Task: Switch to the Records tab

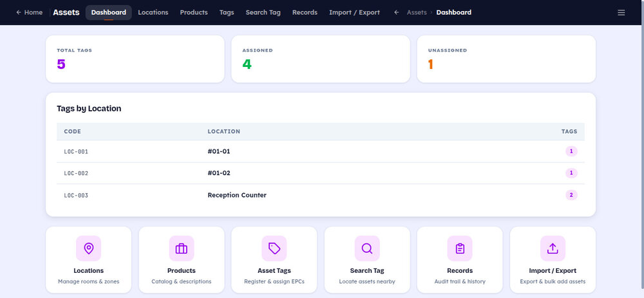Action: tap(305, 12)
